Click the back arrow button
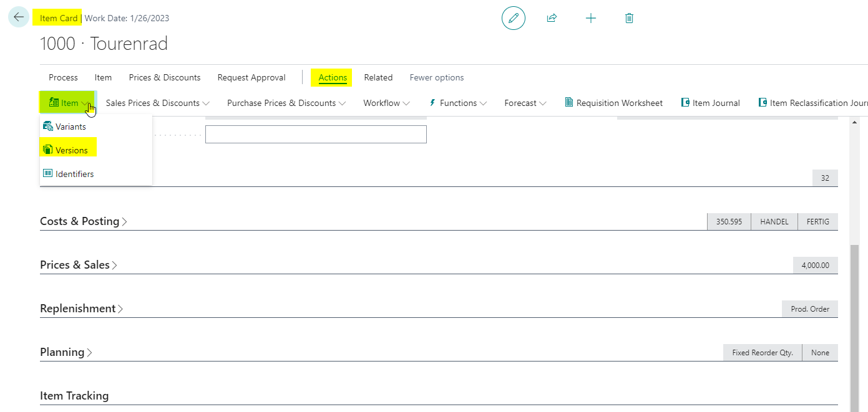Viewport: 868px width, 412px height. (19, 17)
